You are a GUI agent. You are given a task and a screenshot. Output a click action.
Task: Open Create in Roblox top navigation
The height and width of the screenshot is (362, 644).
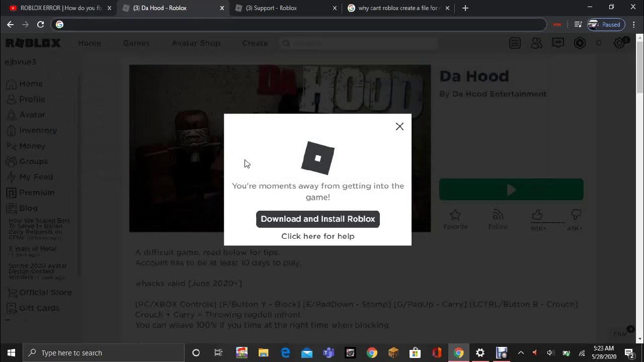click(x=255, y=43)
